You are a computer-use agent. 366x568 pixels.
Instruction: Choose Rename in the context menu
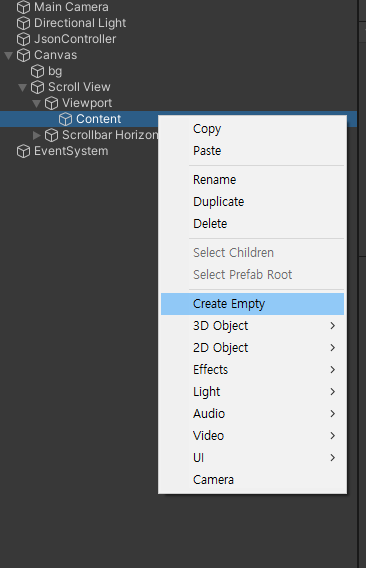coord(252,180)
